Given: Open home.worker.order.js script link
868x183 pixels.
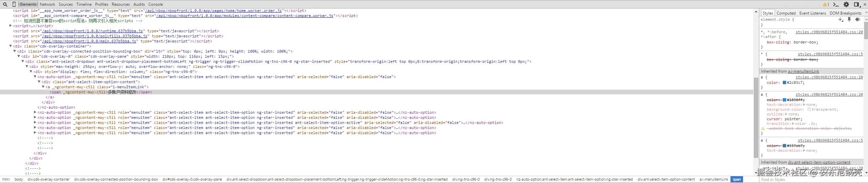Looking at the screenshot, I should tap(213, 11).
